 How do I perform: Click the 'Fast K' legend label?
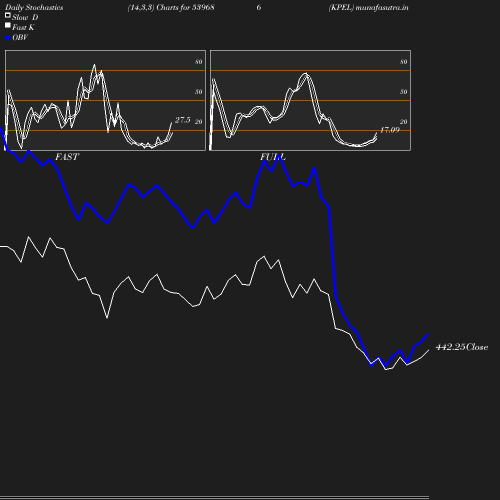tap(23, 27)
